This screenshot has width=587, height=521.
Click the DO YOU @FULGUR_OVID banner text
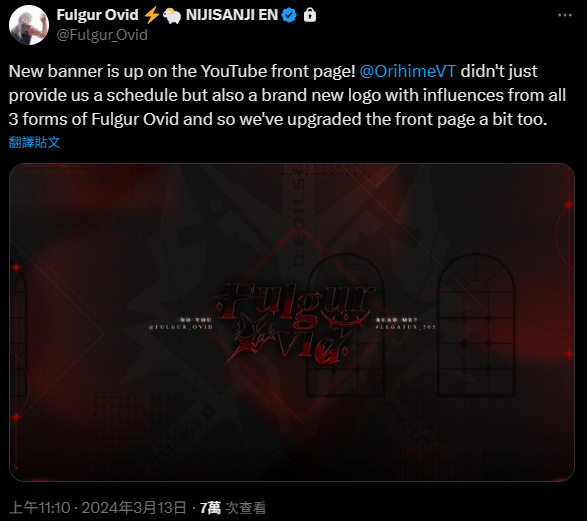[x=181, y=323]
